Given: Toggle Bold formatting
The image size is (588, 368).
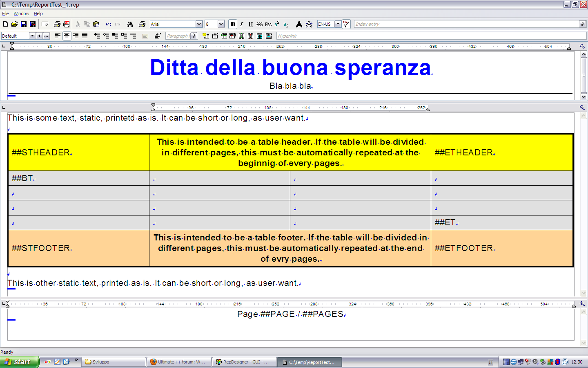Looking at the screenshot, I should 233,24.
